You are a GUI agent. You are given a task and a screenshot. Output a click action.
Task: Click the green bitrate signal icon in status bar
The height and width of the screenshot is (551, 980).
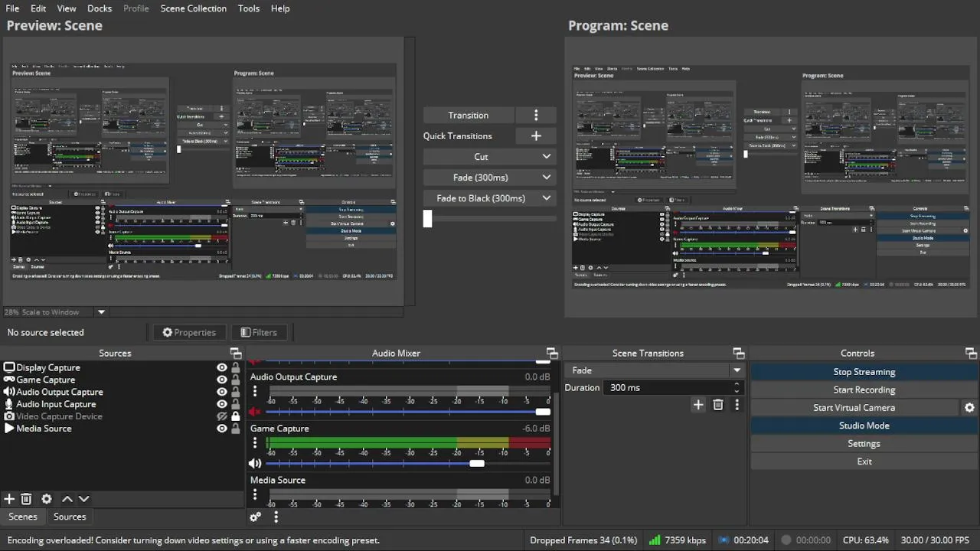click(654, 540)
